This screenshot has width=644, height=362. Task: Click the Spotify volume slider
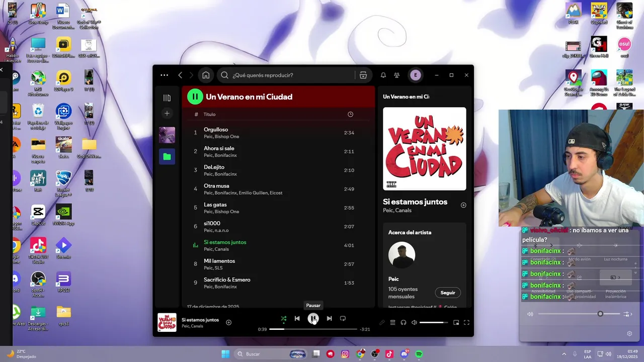434,323
